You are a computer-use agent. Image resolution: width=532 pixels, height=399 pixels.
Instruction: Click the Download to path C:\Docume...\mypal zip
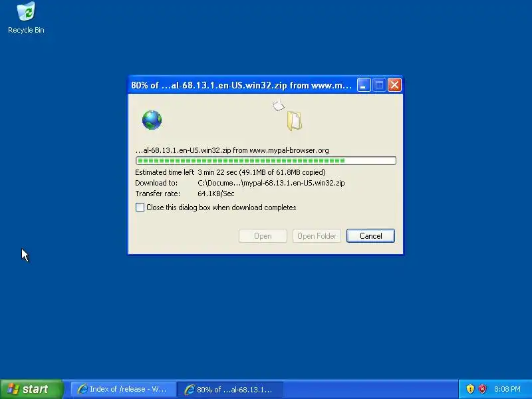point(271,184)
